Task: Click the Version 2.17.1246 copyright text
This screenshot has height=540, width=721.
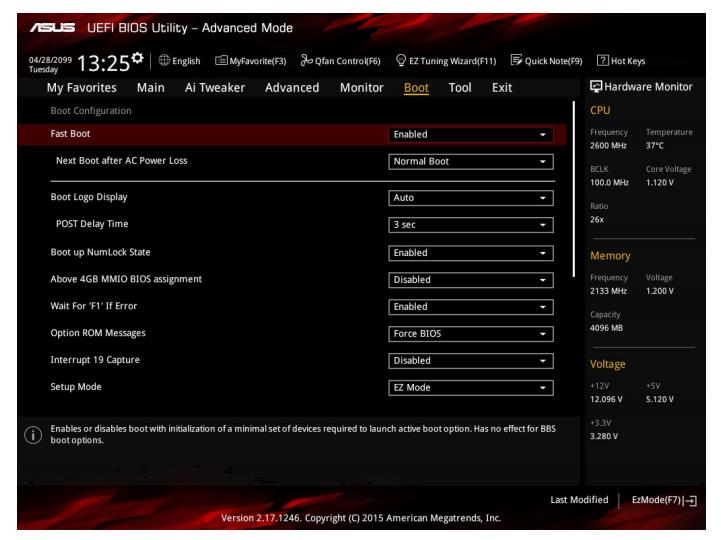Action: click(361, 518)
